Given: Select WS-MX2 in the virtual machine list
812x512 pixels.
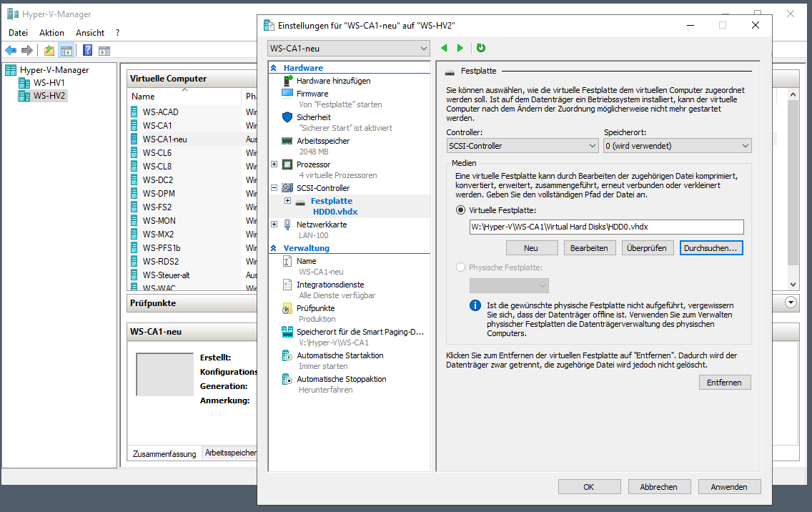Looking at the screenshot, I should tap(159, 235).
